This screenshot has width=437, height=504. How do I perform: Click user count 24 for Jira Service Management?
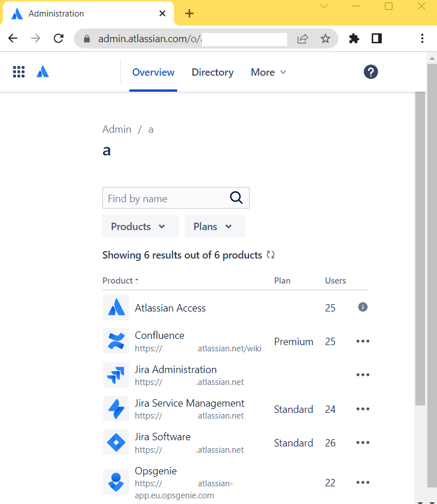tap(330, 409)
